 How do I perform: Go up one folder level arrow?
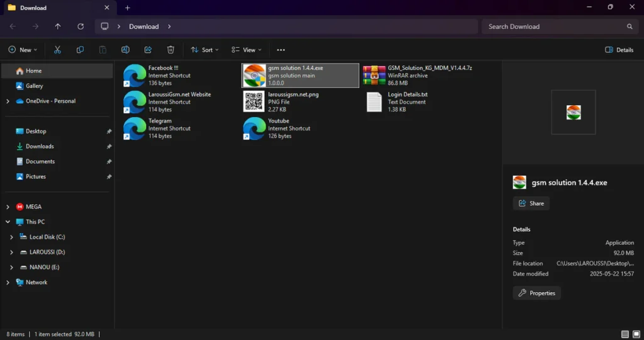tap(58, 26)
